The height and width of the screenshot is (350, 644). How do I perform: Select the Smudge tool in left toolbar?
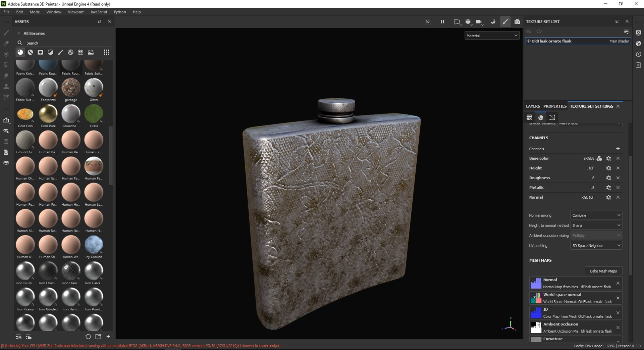pos(6,76)
